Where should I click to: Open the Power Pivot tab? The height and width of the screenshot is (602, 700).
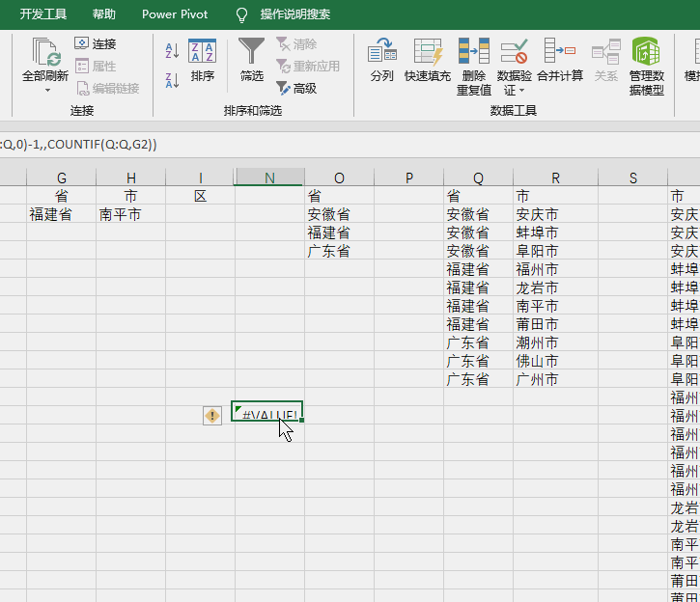[175, 14]
